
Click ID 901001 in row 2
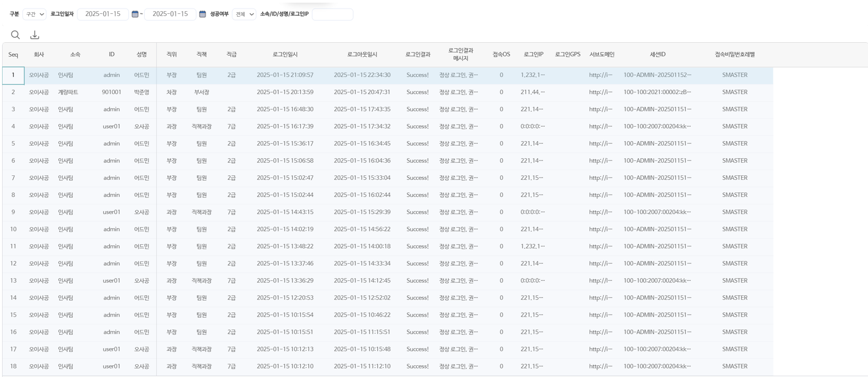tap(112, 93)
